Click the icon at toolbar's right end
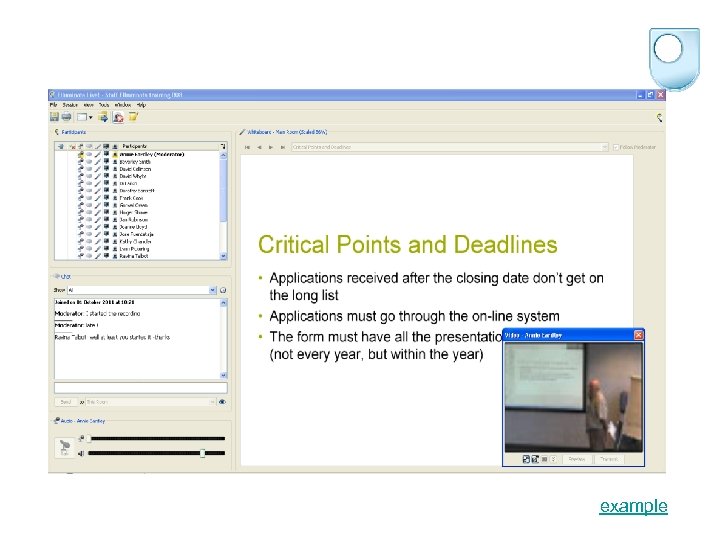This screenshot has height=540, width=720. [x=659, y=118]
